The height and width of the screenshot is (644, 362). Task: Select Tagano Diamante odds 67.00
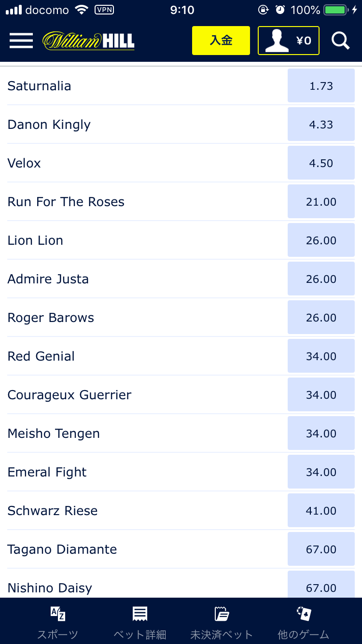pyautogui.click(x=321, y=549)
